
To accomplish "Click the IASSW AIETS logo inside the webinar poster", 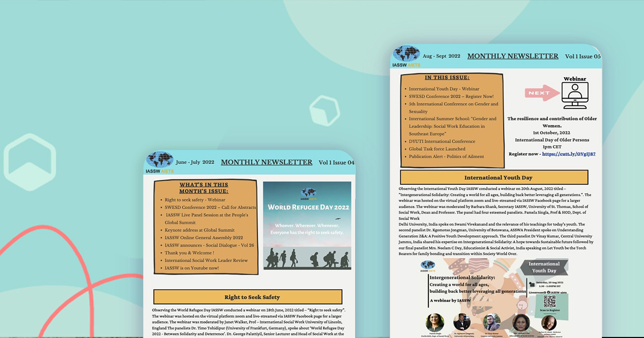I will [428, 267].
